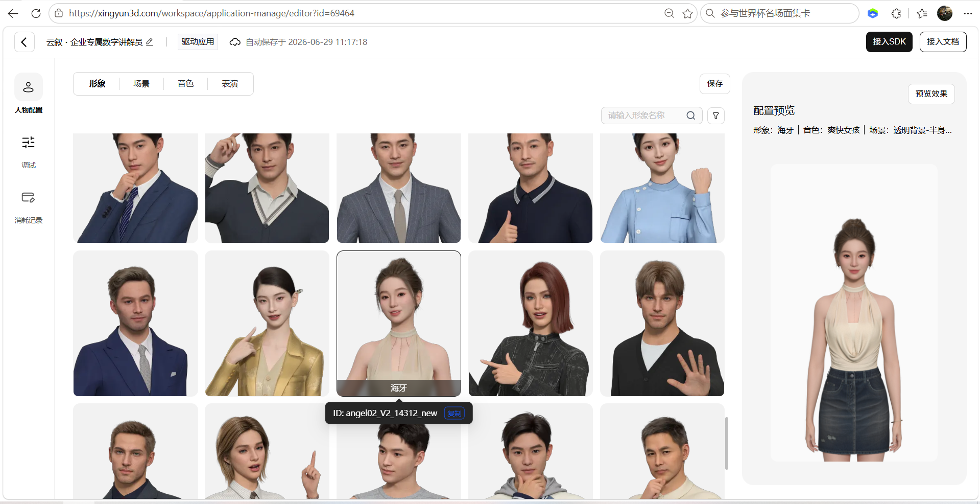The height and width of the screenshot is (504, 980).
Task: Copy the avatar ID via 复制 button
Action: click(454, 413)
